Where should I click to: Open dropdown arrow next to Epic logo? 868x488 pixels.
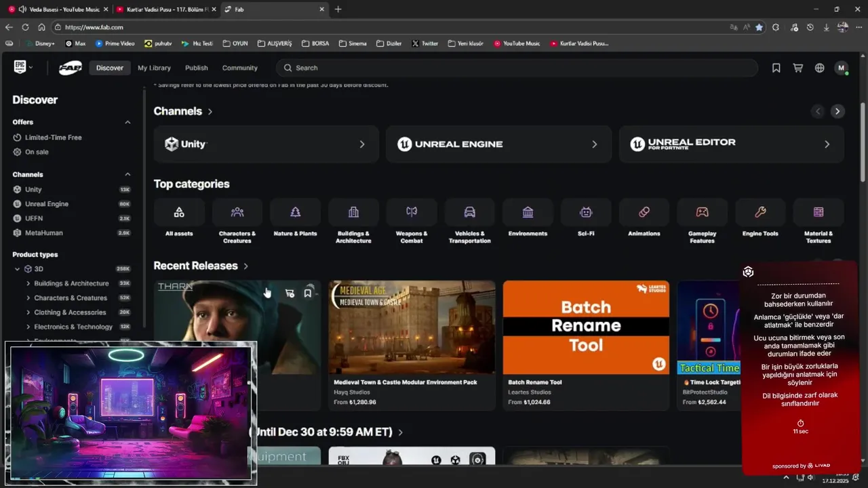pyautogui.click(x=31, y=68)
